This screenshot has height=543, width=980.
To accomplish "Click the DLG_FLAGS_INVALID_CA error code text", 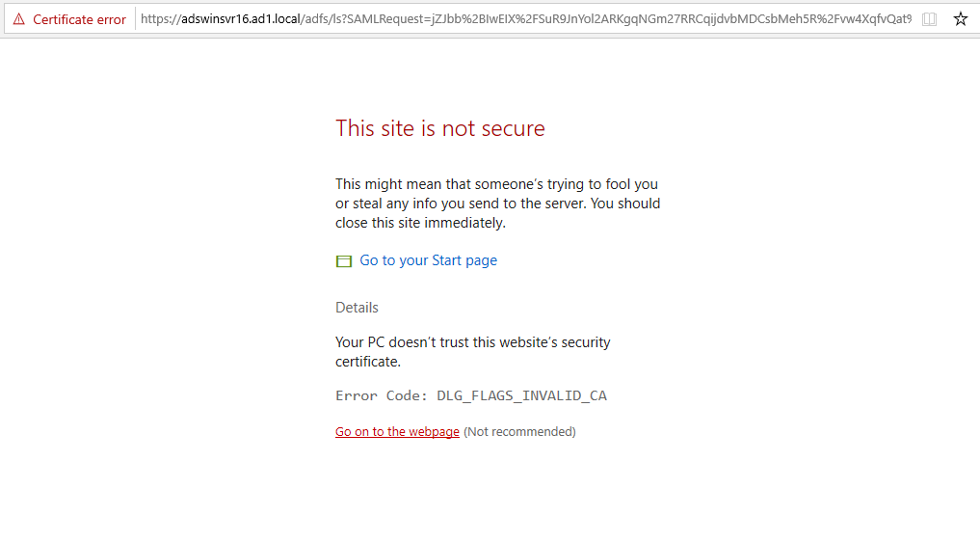I will (x=521, y=395).
